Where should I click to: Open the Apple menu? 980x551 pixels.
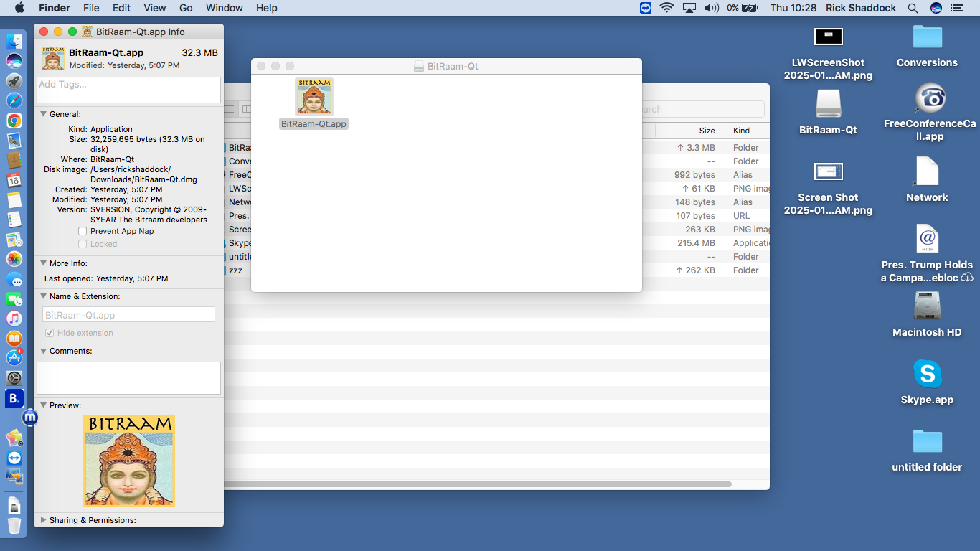coord(19,8)
